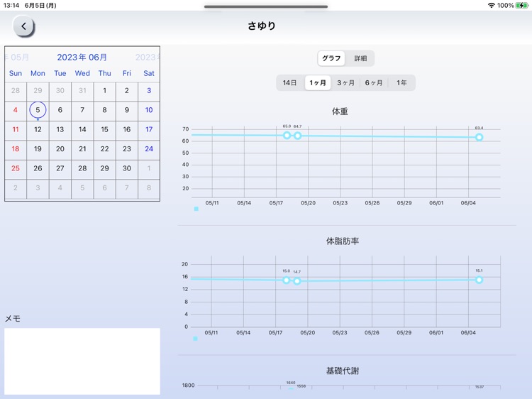Tap the 基礎代謝 chart title

click(x=343, y=371)
